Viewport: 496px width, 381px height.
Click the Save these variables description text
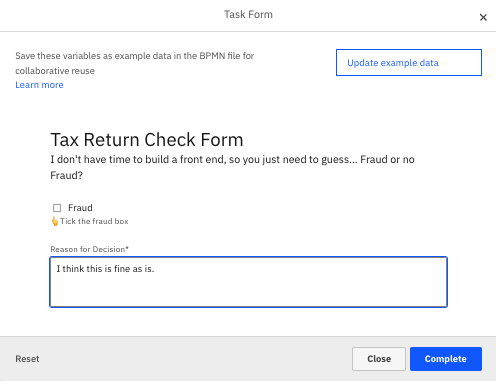point(135,63)
